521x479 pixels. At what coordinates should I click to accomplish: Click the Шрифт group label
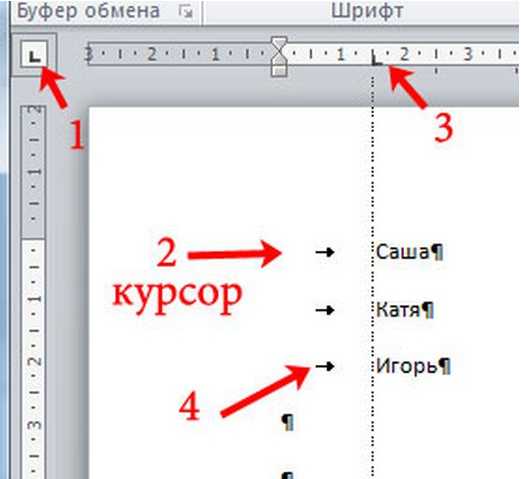(x=367, y=11)
